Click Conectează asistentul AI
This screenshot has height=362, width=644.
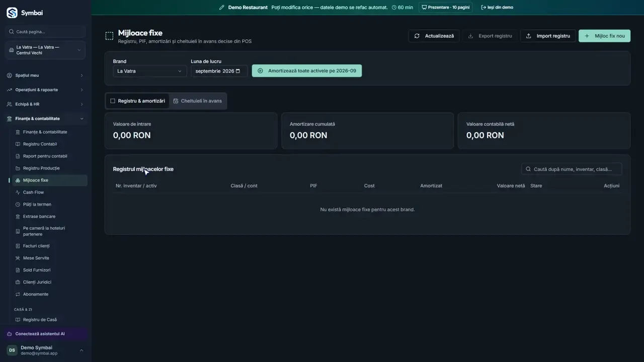pyautogui.click(x=45, y=334)
